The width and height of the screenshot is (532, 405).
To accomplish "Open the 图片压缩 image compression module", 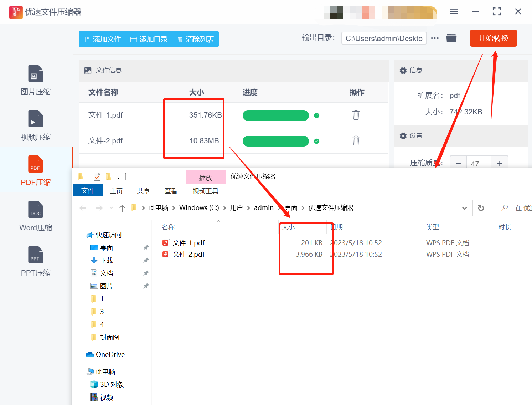I will pyautogui.click(x=36, y=81).
